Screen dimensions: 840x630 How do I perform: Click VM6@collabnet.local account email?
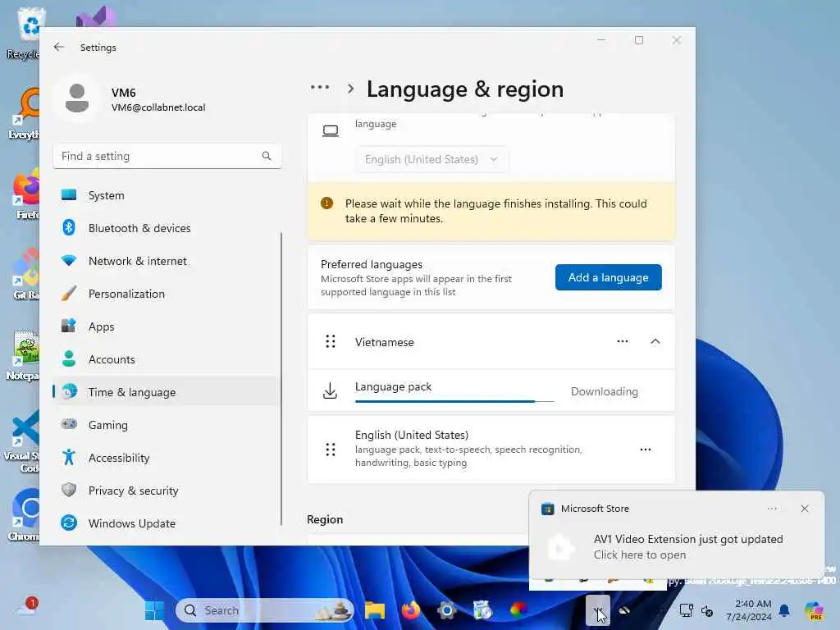[x=158, y=107]
